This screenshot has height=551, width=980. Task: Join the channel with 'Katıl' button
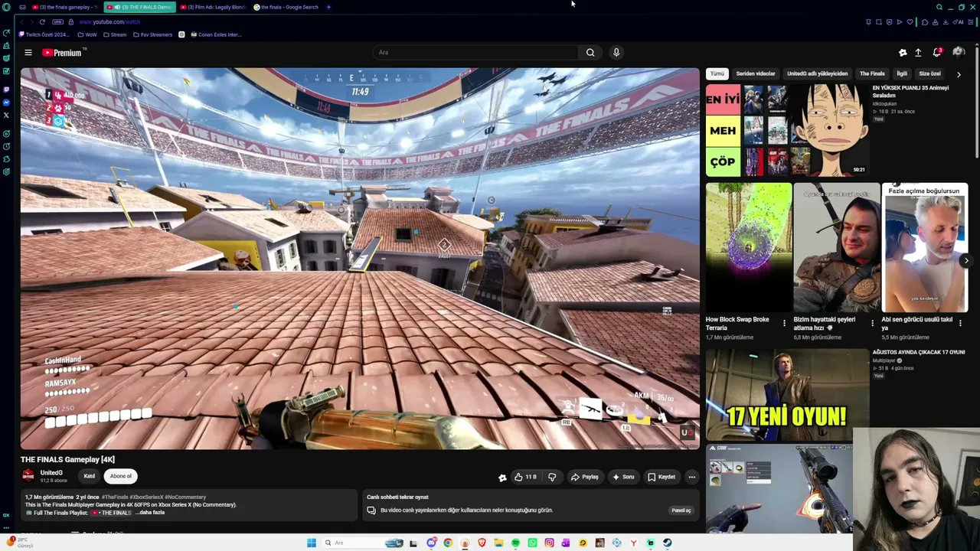[x=90, y=476]
